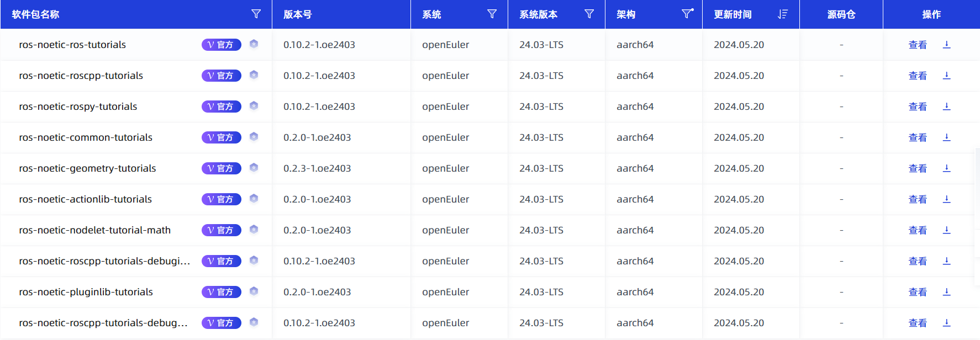The image size is (980, 340).
Task: Download ros-noetic-pluginlib-tutorials package
Action: coord(946,292)
